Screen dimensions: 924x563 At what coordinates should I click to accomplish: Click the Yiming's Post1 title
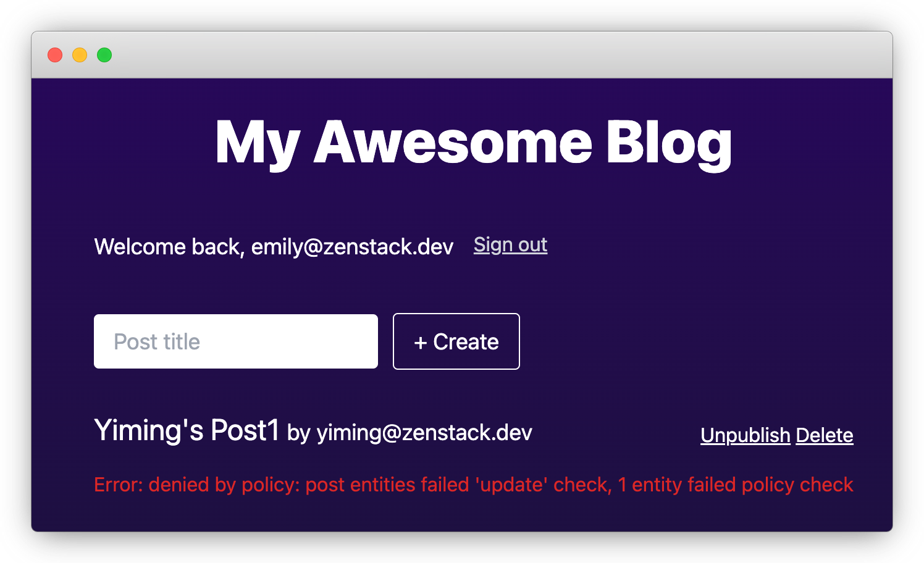tap(187, 430)
